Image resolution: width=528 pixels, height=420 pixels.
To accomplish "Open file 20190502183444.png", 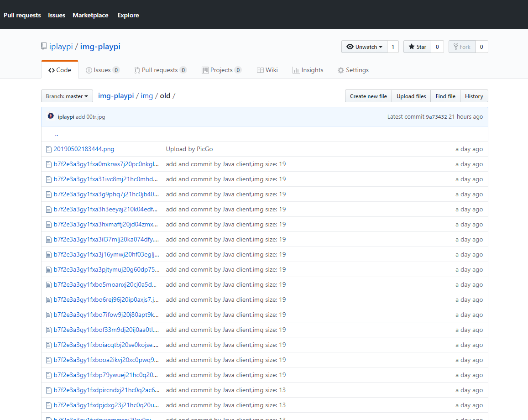I will [84, 149].
